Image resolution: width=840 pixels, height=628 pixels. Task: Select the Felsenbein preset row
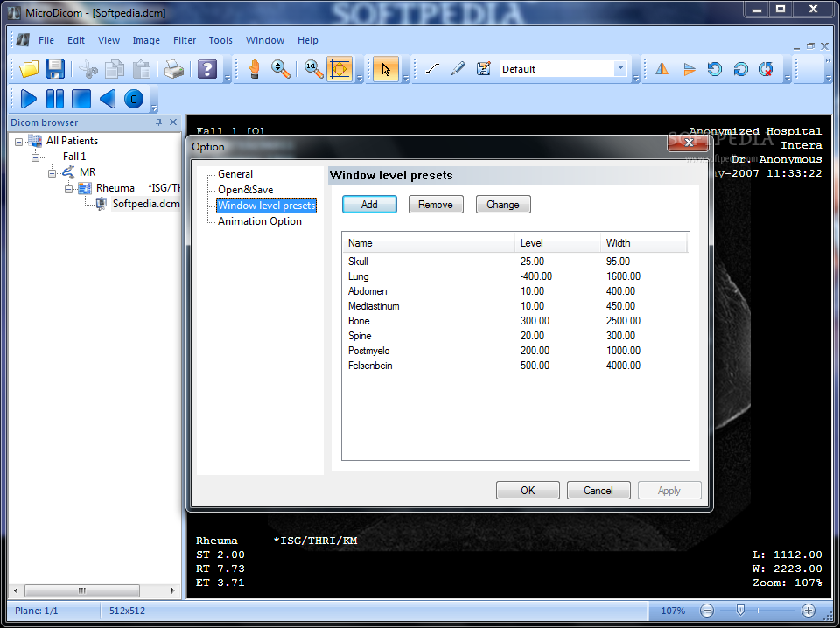click(515, 366)
